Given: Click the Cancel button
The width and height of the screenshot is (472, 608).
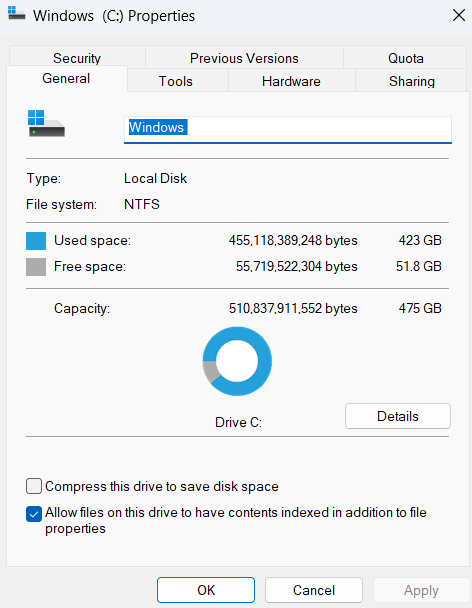Looking at the screenshot, I should [314, 590].
